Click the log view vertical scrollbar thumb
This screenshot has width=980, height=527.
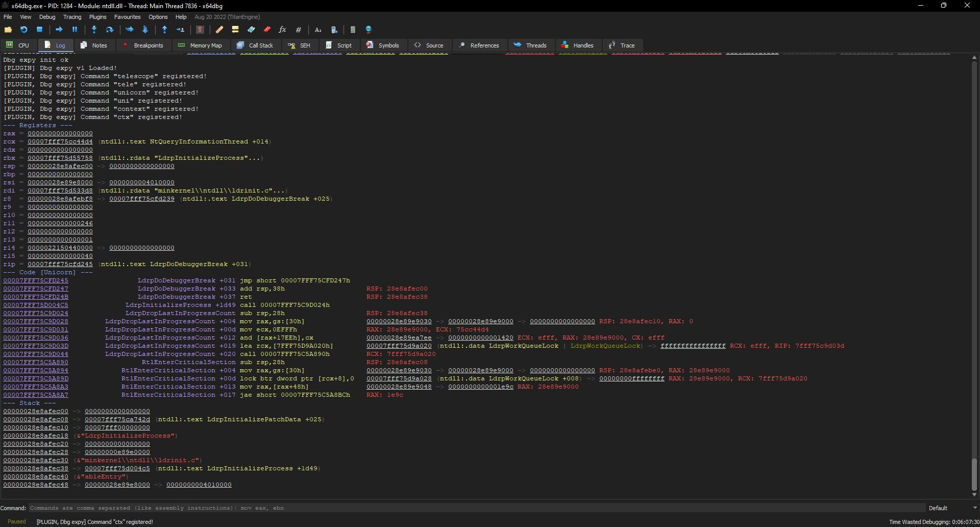point(974,475)
